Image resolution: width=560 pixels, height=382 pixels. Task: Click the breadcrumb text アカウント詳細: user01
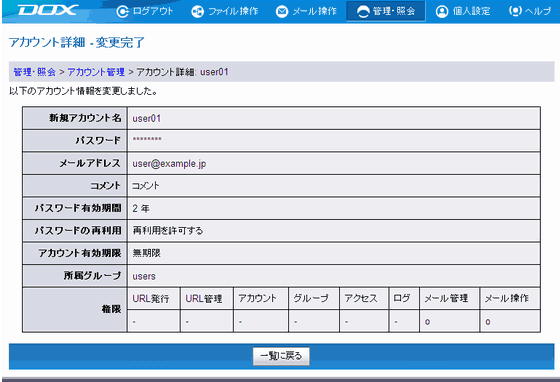[x=182, y=72]
